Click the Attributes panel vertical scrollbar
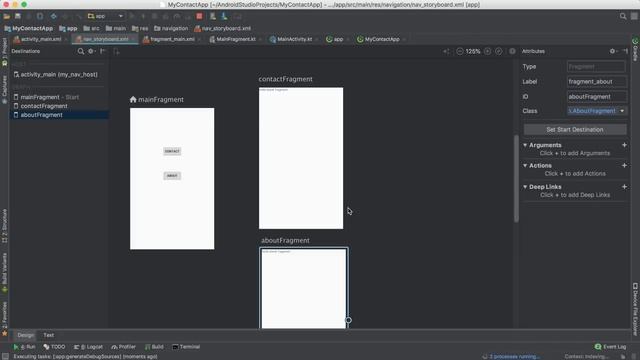 pos(516,178)
